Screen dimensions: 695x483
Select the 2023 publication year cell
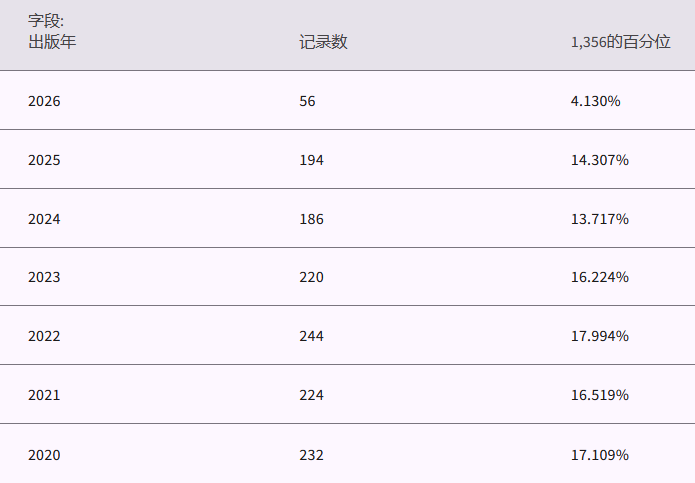pyautogui.click(x=44, y=277)
